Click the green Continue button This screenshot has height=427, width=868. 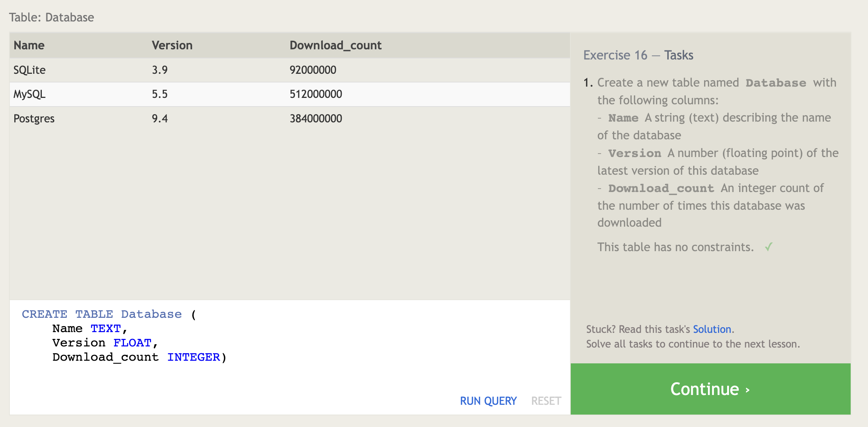(x=710, y=389)
